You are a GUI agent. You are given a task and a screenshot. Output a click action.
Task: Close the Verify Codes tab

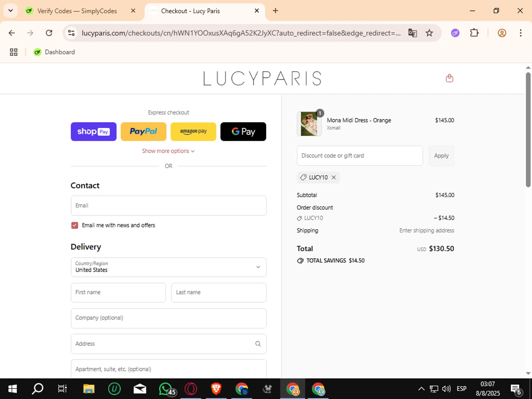[133, 11]
